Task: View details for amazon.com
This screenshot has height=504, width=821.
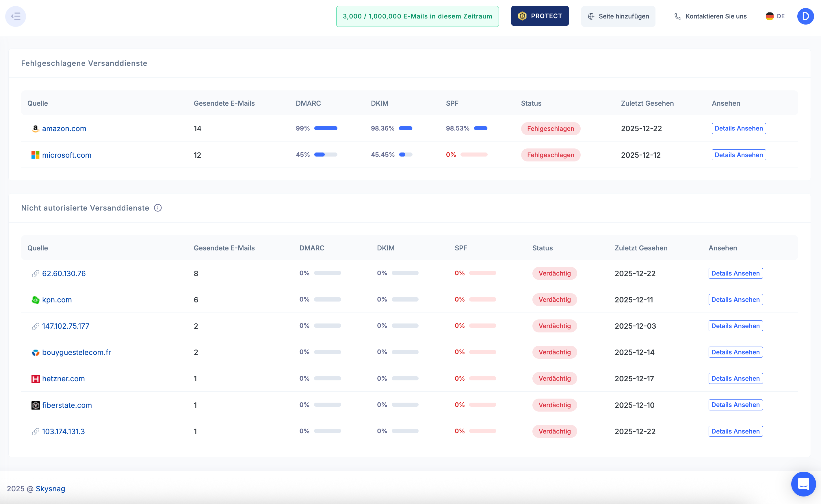Action: [x=738, y=129]
